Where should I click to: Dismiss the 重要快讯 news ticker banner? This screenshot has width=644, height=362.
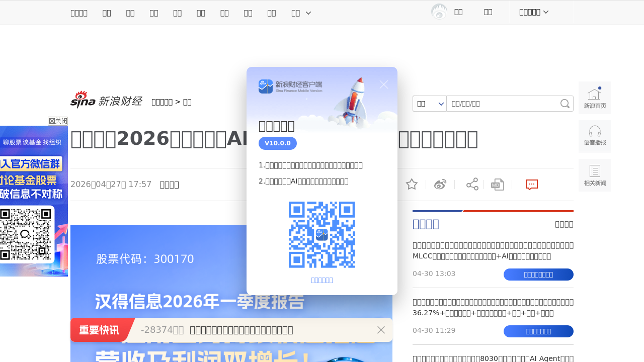381,330
